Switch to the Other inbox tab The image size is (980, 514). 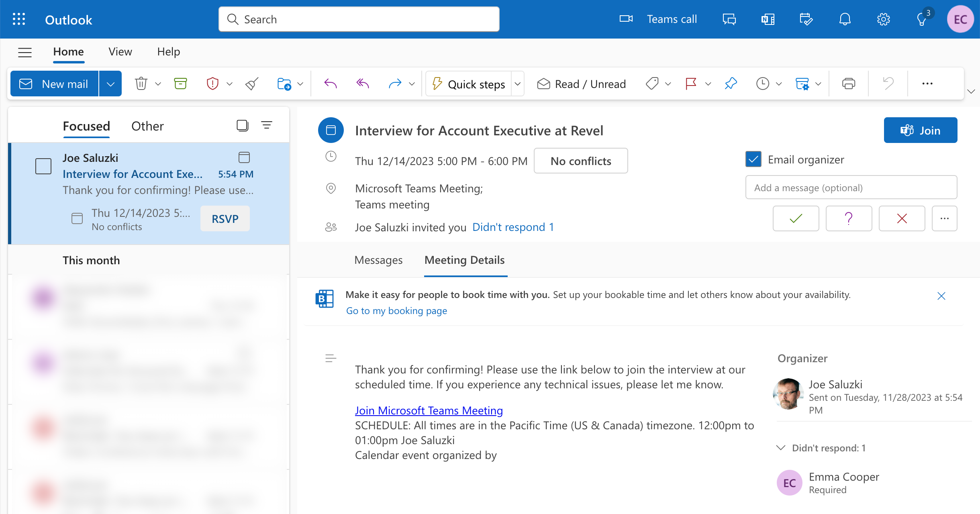coord(147,126)
